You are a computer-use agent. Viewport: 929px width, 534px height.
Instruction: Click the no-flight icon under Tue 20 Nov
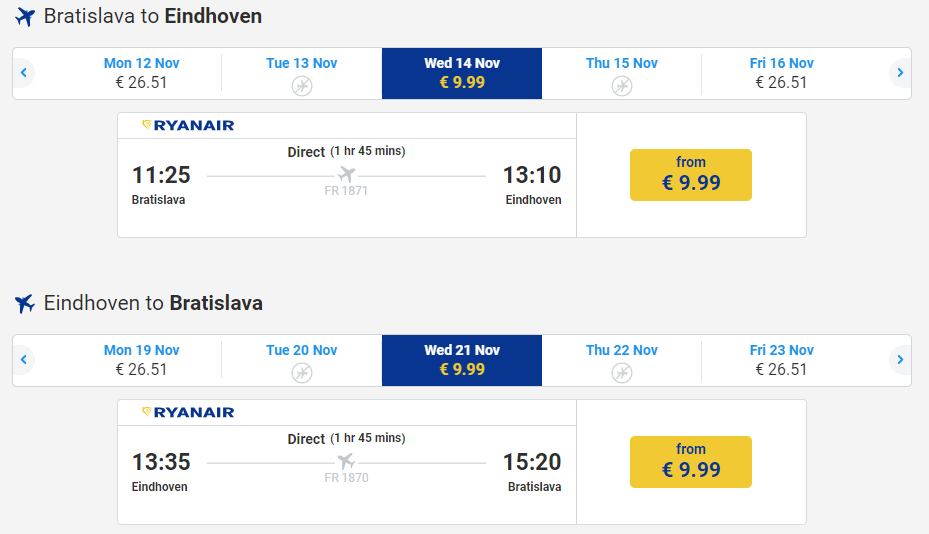302,373
